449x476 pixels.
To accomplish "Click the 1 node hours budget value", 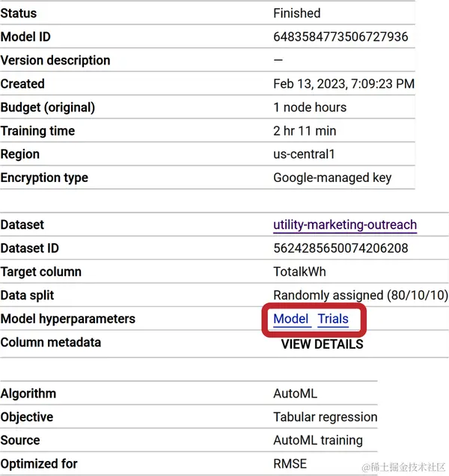I will point(310,107).
